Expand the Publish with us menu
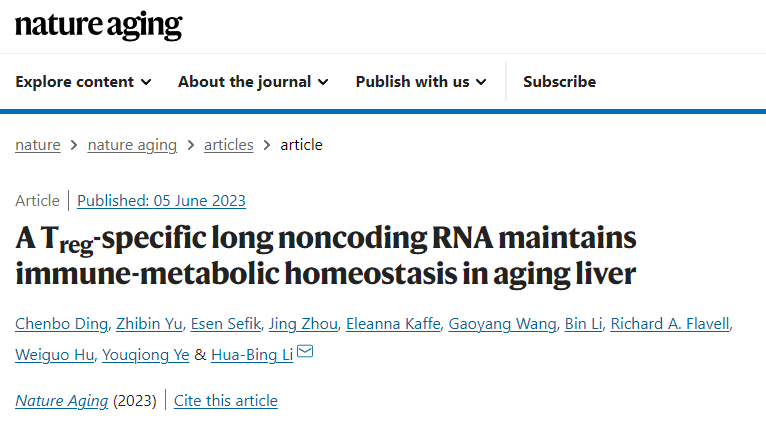Image resolution: width=766 pixels, height=422 pixels. pos(421,82)
